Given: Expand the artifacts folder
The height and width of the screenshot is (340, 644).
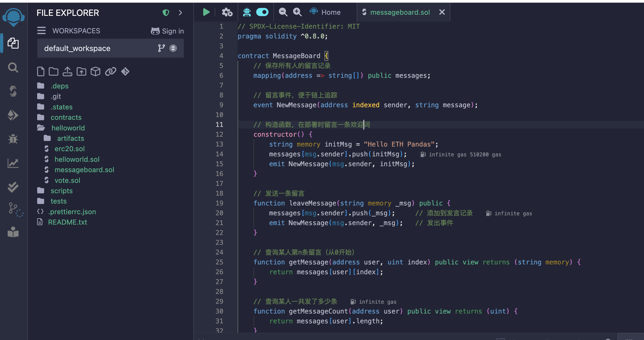Looking at the screenshot, I should pos(70,138).
